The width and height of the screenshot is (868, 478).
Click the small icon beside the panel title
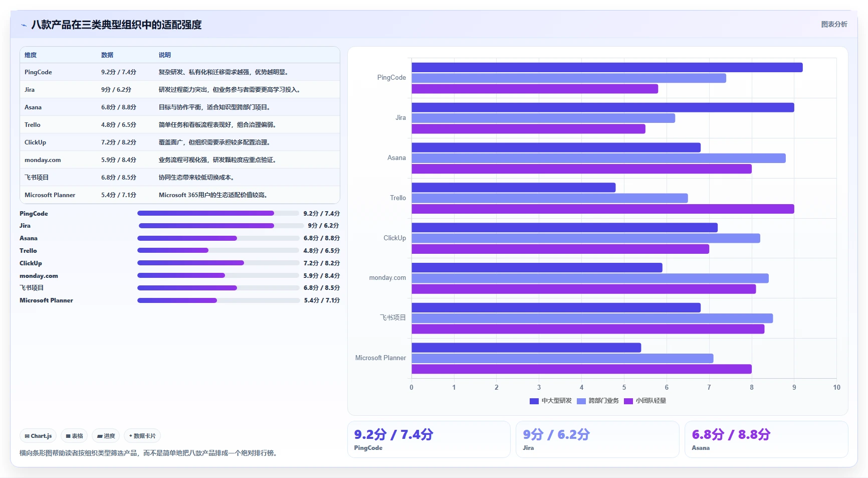coord(24,25)
